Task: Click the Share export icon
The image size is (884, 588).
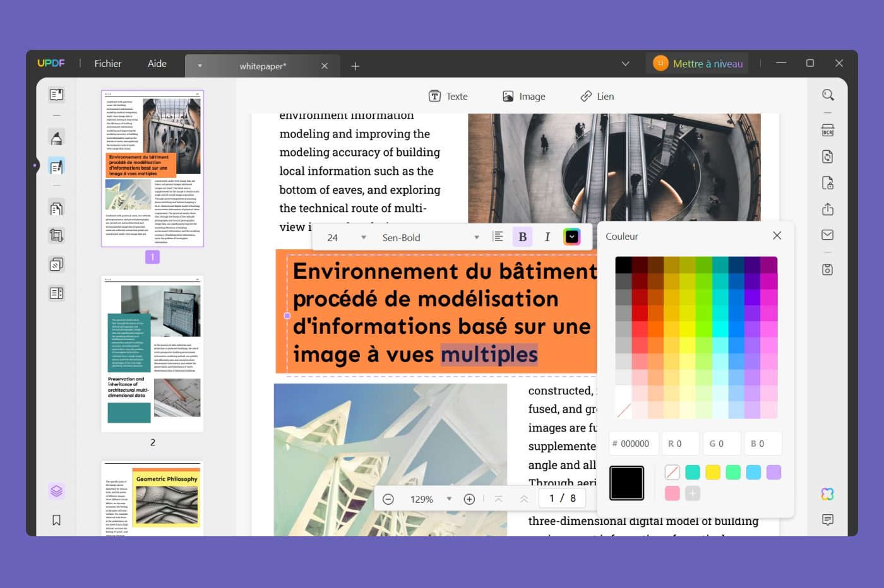Action: (828, 209)
